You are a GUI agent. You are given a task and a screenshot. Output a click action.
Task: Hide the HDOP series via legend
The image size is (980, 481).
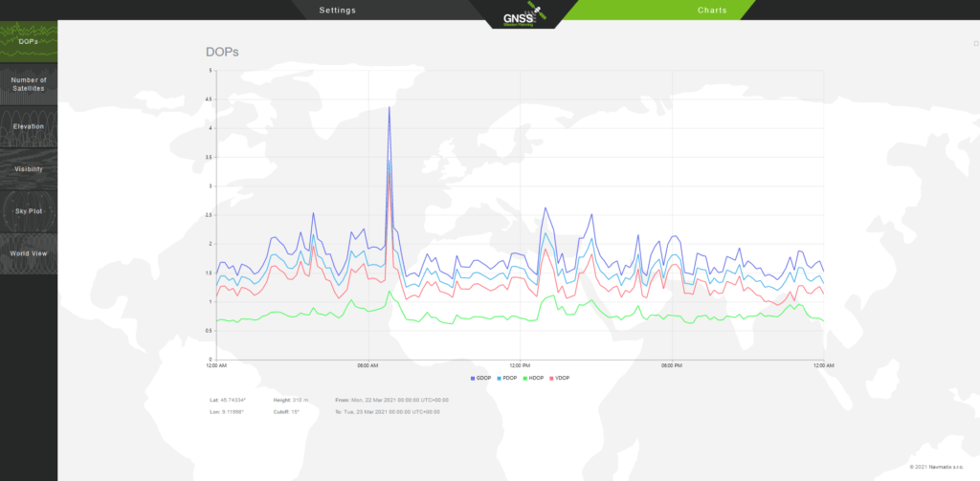535,379
